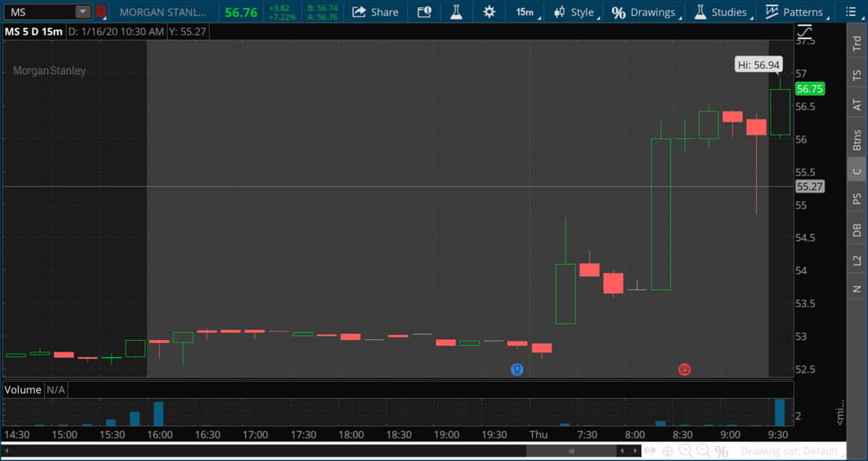Click the MS 5 D 15m chart label
The image size is (868, 461).
33,32
